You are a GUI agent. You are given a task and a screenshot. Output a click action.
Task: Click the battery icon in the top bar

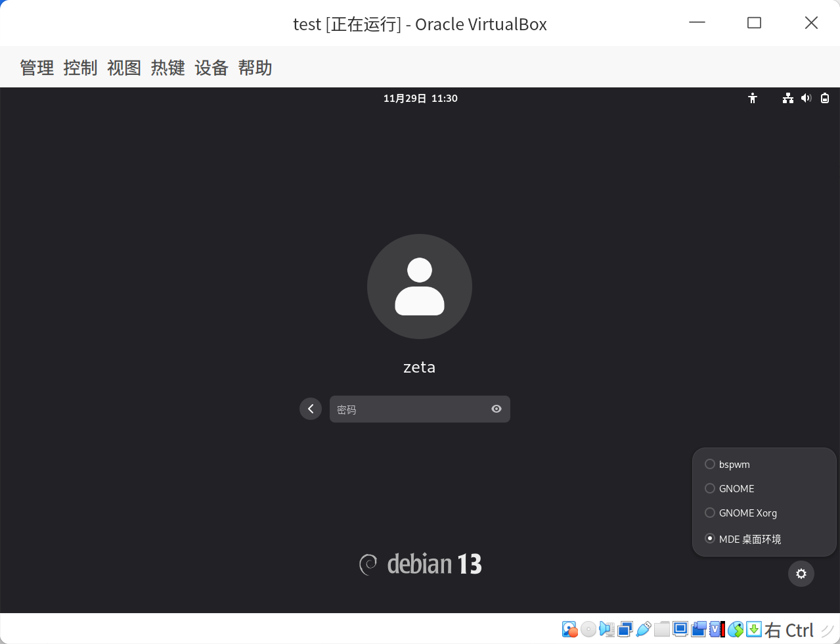pyautogui.click(x=825, y=99)
